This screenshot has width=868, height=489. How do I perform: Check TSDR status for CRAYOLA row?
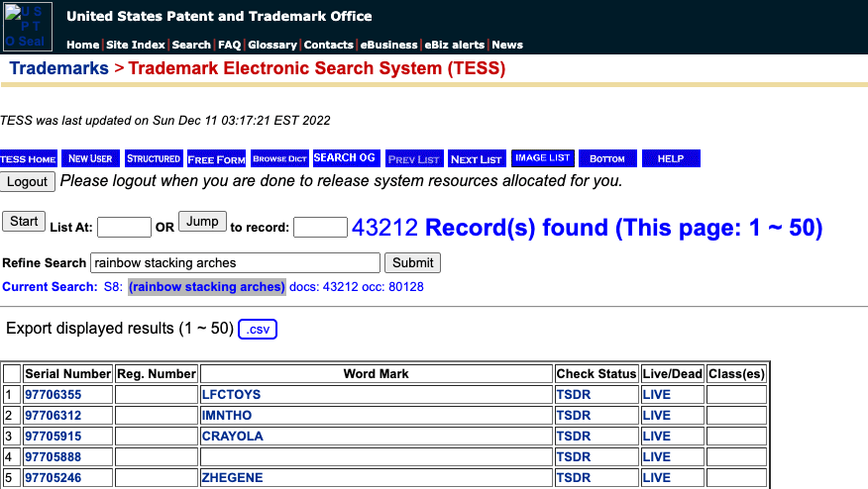573,437
